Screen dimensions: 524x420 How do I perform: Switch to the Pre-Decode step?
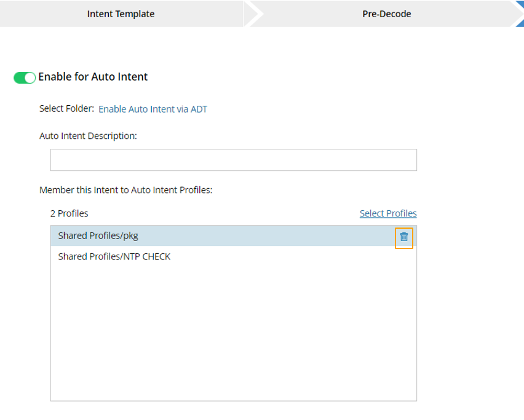[x=386, y=14]
